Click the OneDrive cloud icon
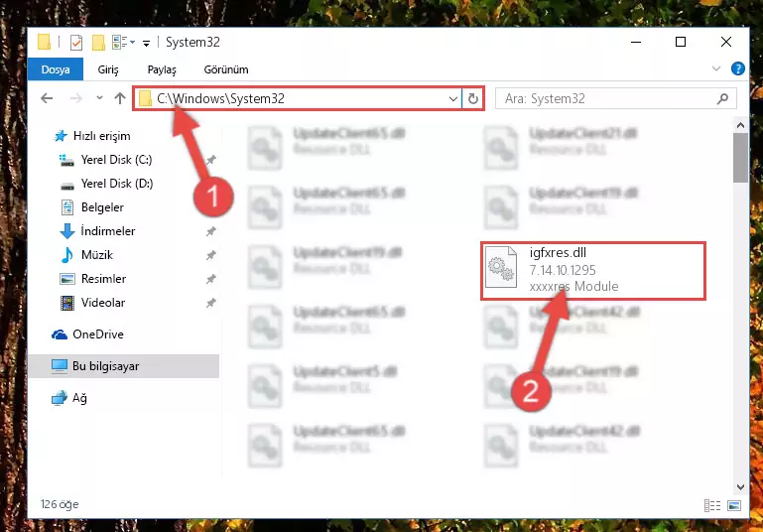This screenshot has height=532, width=763. 60,334
